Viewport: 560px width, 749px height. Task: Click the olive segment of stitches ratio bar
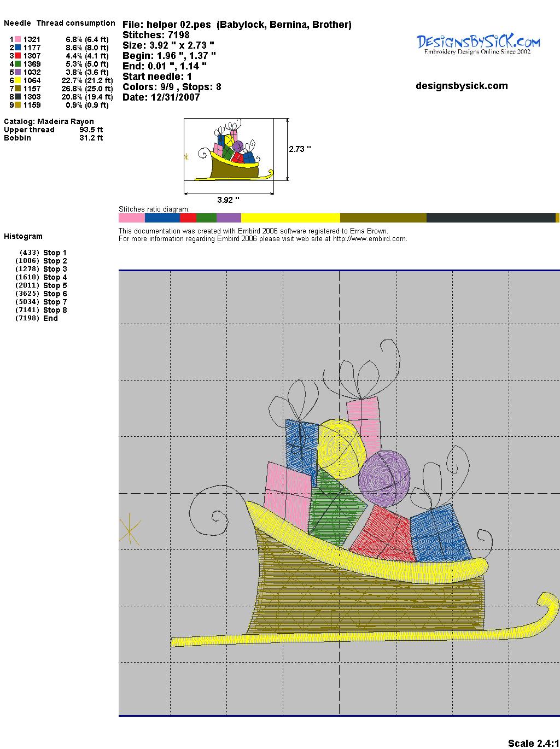(x=383, y=218)
